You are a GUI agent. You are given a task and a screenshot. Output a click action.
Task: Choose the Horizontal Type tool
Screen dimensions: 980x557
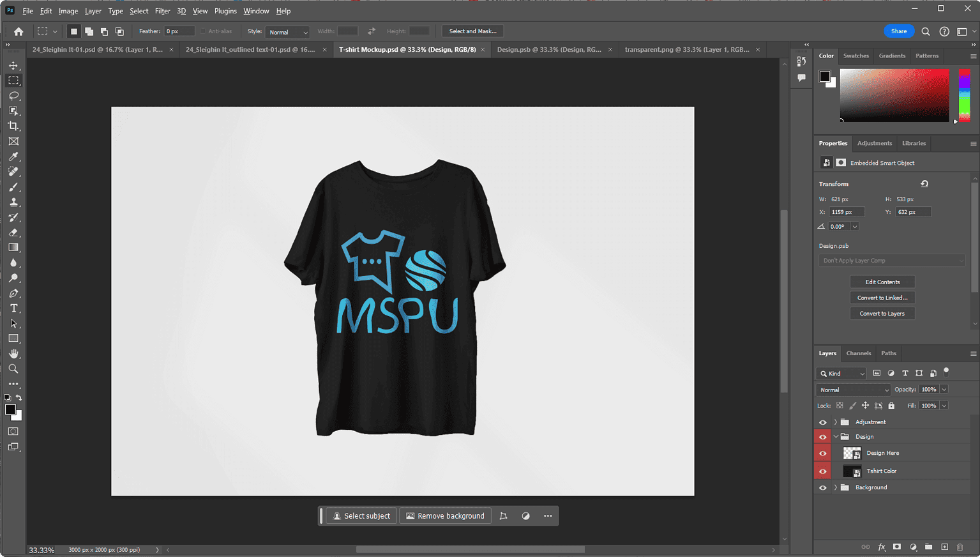point(13,308)
